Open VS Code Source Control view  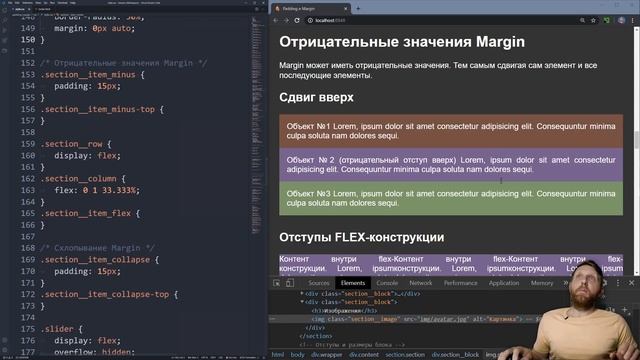[4, 30]
